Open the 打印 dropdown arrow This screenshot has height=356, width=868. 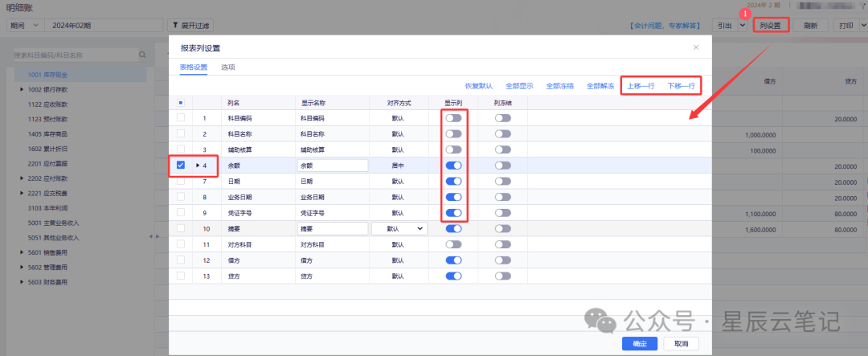tap(862, 26)
